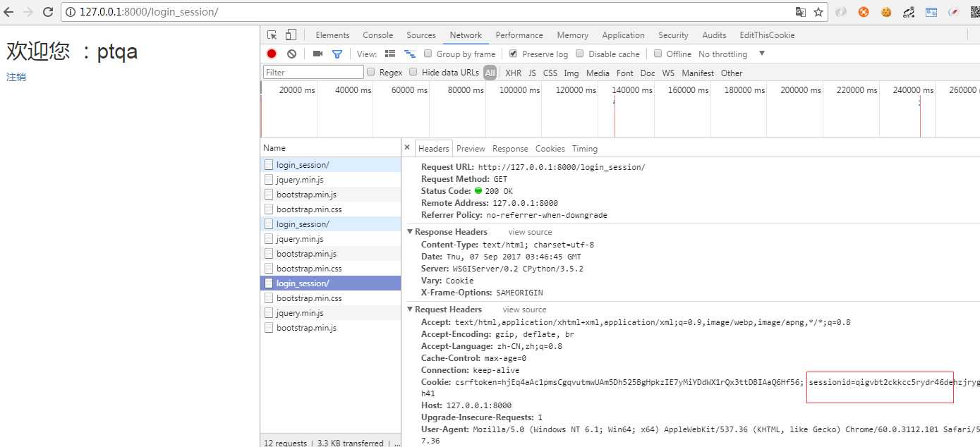Filter requests by Img type
Viewport: 980px width, 447px height.
[x=571, y=73]
